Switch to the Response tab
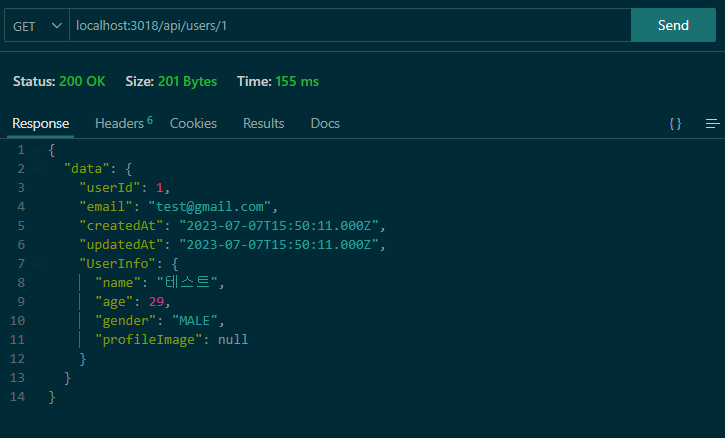Screen dimensions: 725x438 click(41, 123)
